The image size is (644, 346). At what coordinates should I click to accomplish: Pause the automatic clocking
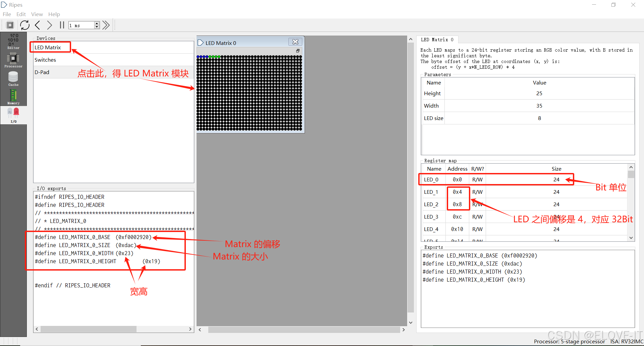[x=62, y=25]
